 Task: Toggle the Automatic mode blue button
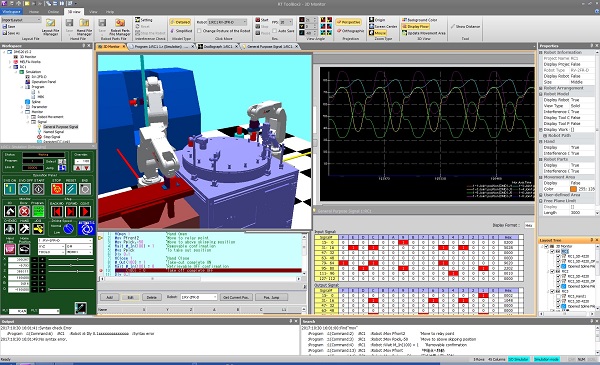coord(86,229)
